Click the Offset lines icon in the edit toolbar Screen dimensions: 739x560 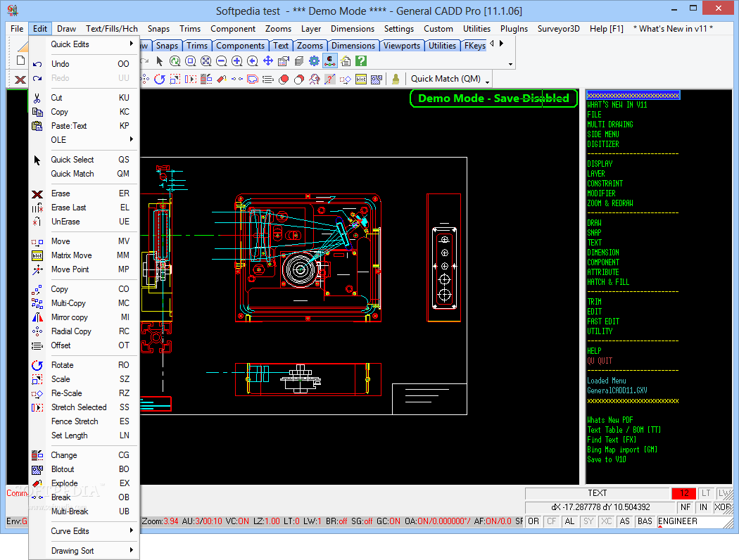pyautogui.click(x=268, y=79)
